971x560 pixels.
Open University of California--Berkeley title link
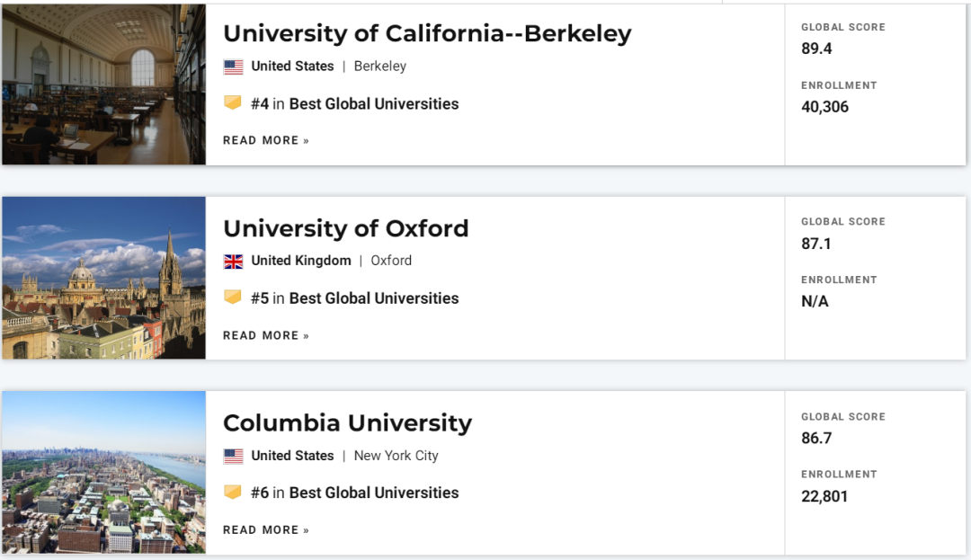point(427,33)
